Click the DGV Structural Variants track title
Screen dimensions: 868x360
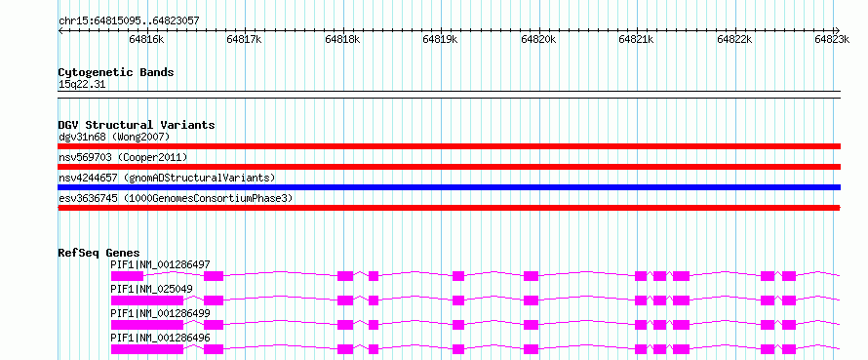click(137, 125)
